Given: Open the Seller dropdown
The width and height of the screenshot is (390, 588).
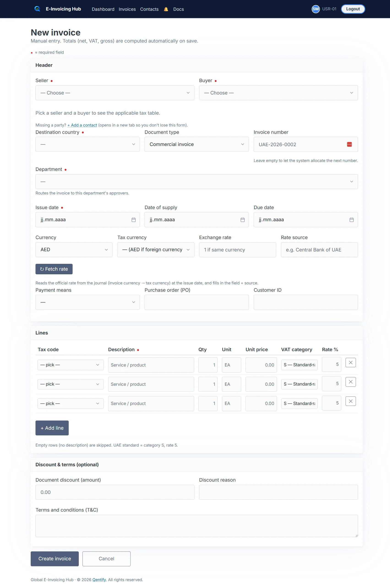Looking at the screenshot, I should 115,93.
